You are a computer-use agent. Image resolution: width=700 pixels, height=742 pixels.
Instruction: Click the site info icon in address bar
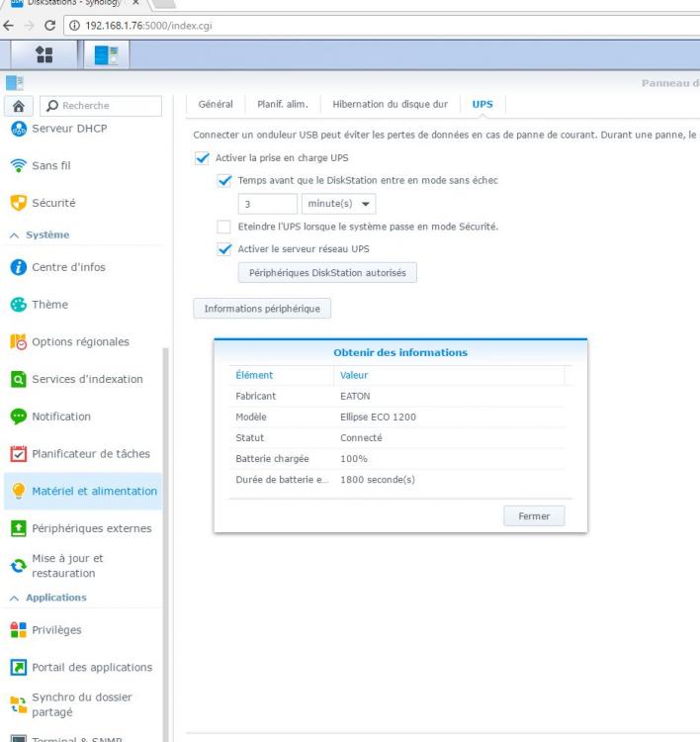pyautogui.click(x=74, y=25)
